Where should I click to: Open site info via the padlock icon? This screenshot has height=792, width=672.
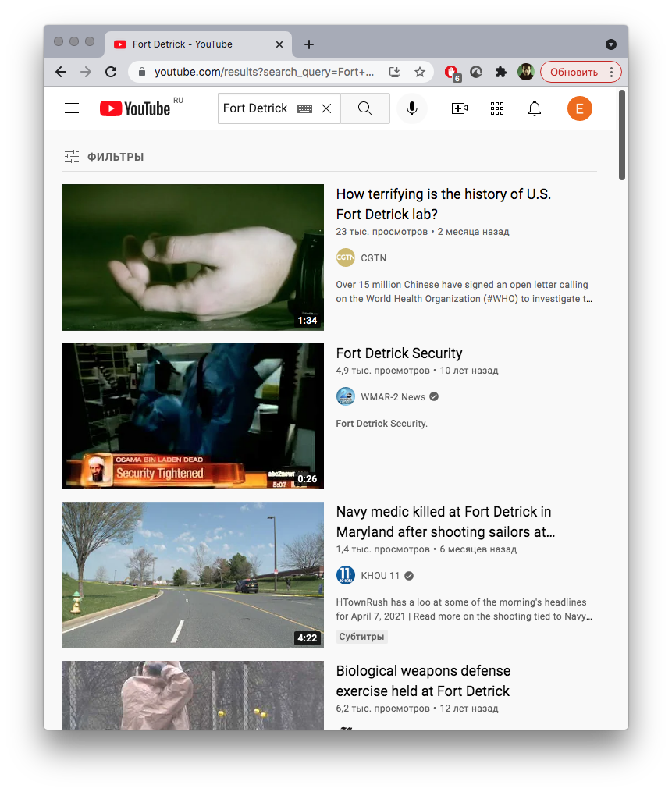tap(141, 71)
